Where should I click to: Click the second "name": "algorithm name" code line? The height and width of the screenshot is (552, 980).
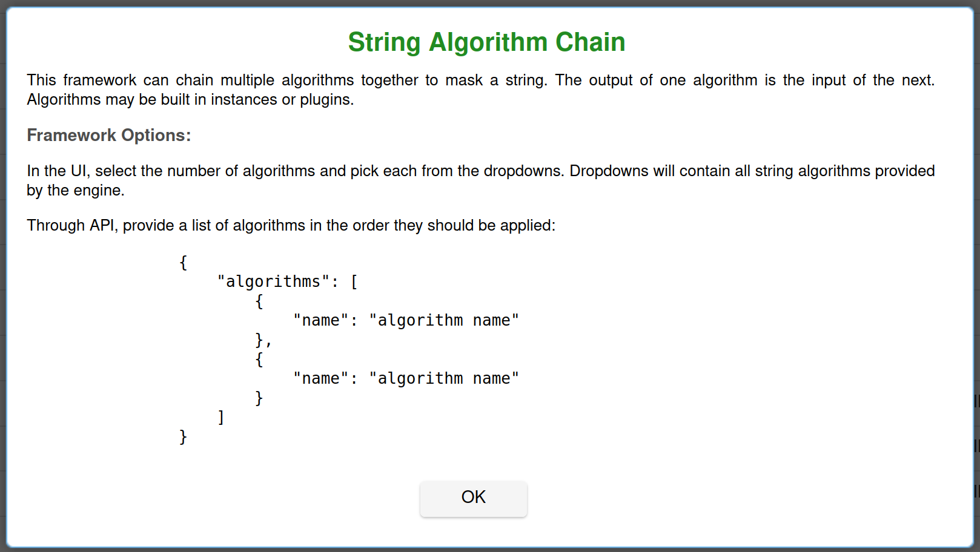coord(406,379)
